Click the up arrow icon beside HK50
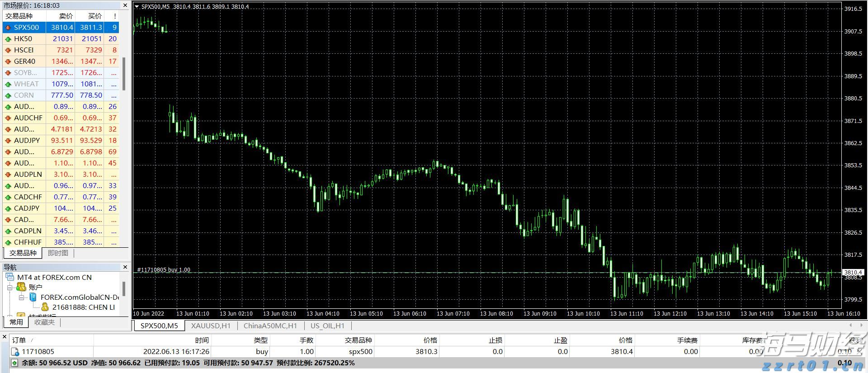 pos(8,39)
